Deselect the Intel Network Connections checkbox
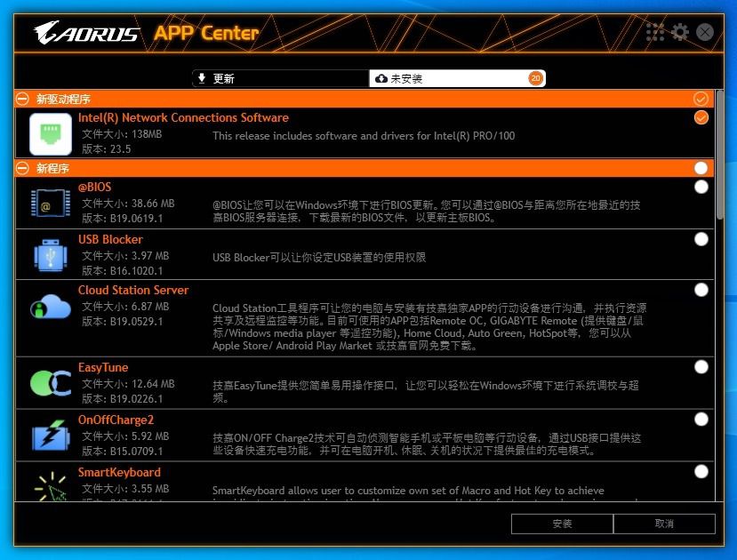 pyautogui.click(x=701, y=117)
